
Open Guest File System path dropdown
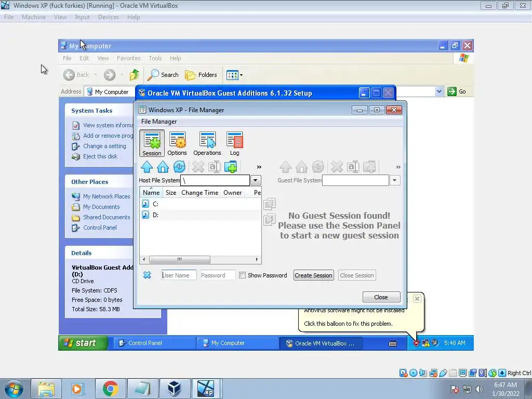(395, 180)
